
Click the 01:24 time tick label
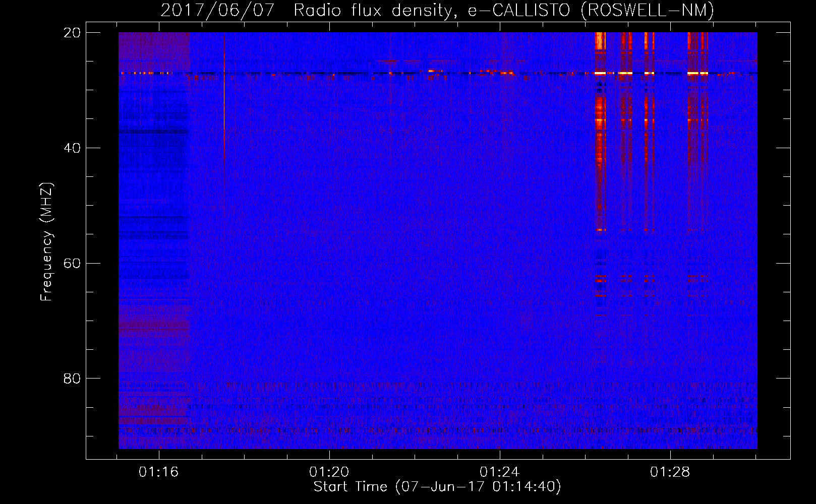[x=500, y=472]
